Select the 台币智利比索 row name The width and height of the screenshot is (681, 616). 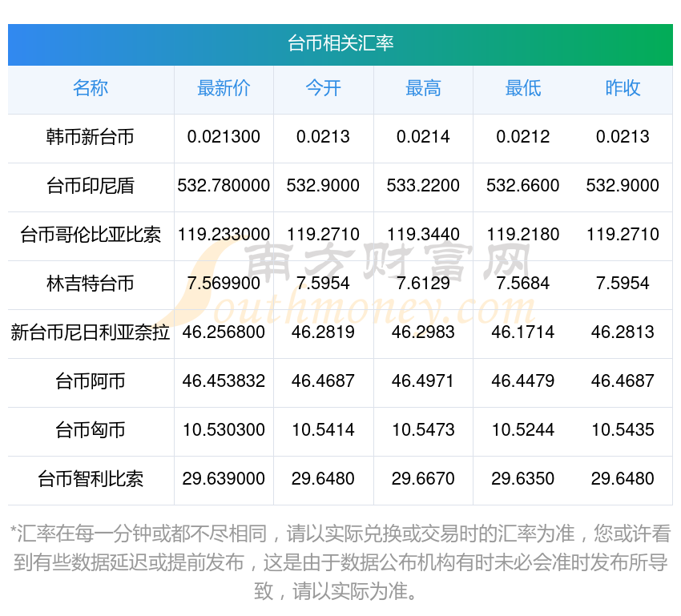point(91,479)
